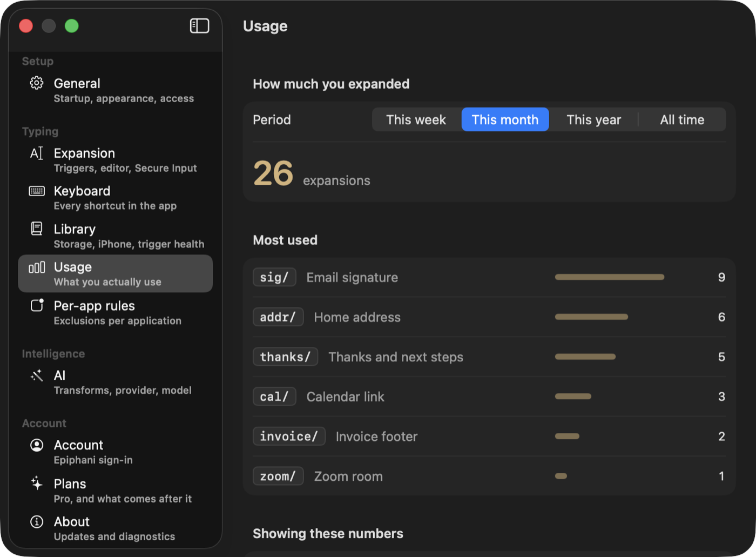The image size is (756, 557).
Task: Click the Zoom room label
Action: click(348, 476)
